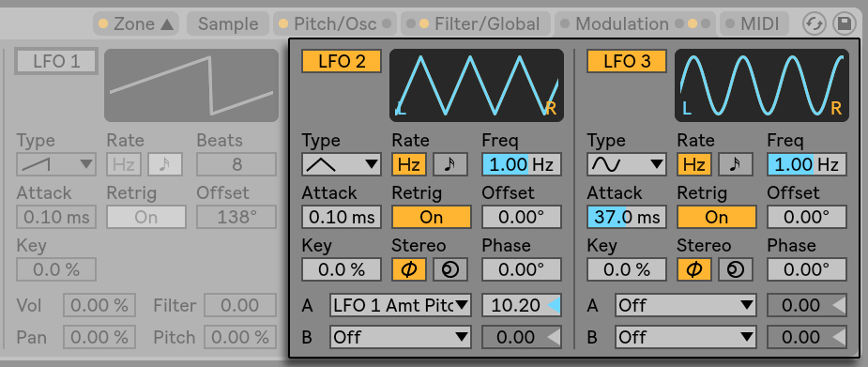Click LFO 1 Pan 0.00 % field
The width and height of the screenshot is (868, 367).
(99, 337)
